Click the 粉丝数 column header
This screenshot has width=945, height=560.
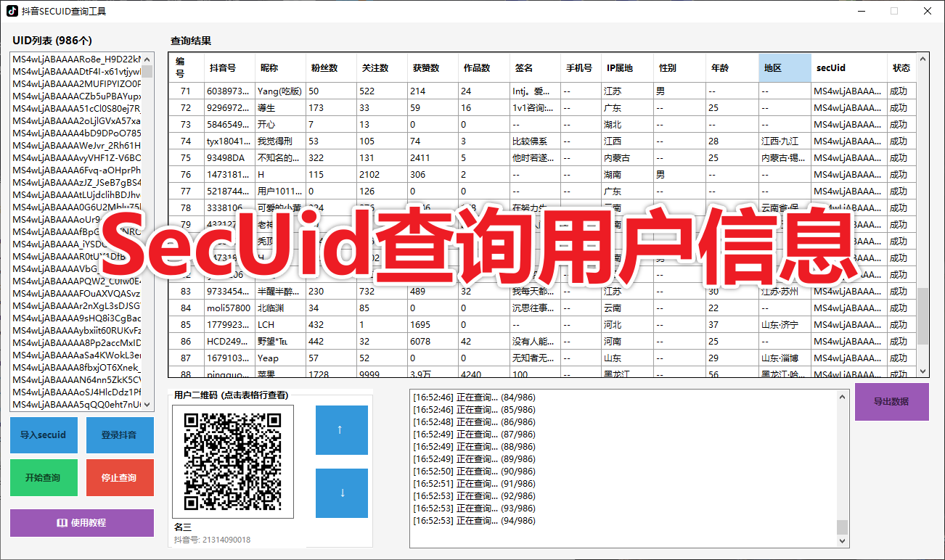tap(327, 67)
